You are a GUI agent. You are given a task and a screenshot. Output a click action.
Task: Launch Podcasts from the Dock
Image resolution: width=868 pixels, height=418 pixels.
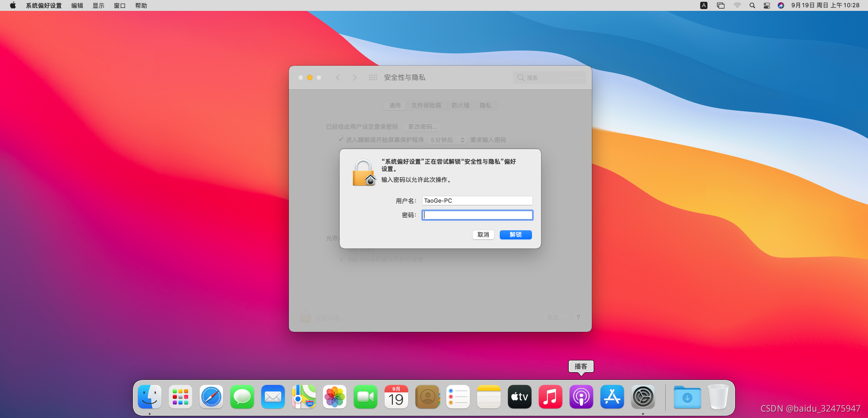click(581, 397)
